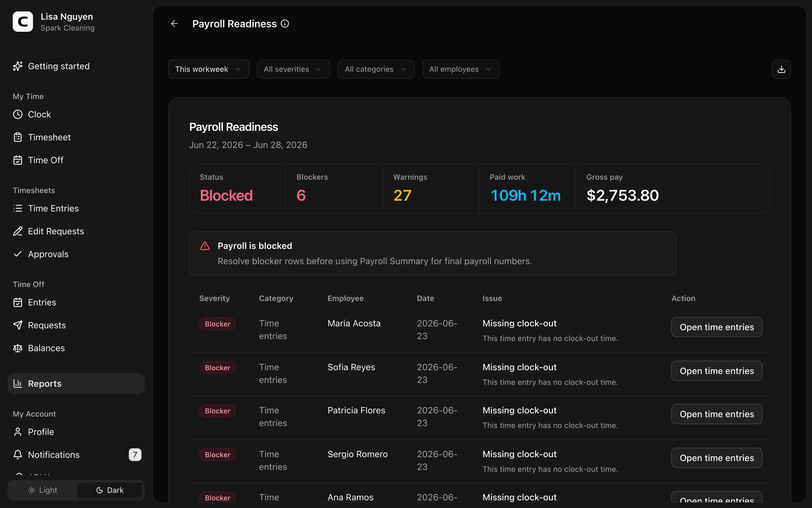Click the Spark Cleaning logo icon

point(23,22)
